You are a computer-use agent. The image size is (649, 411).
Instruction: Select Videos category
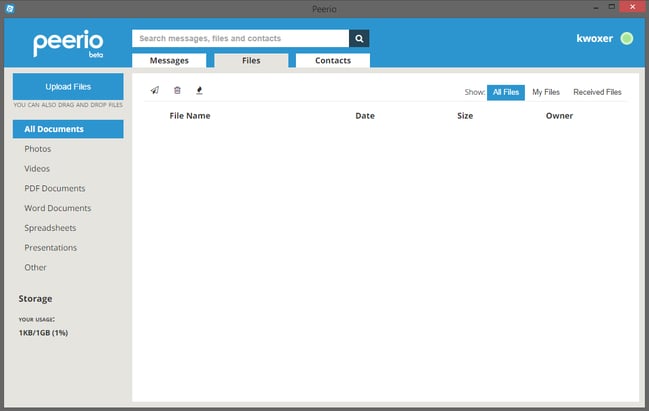click(37, 168)
